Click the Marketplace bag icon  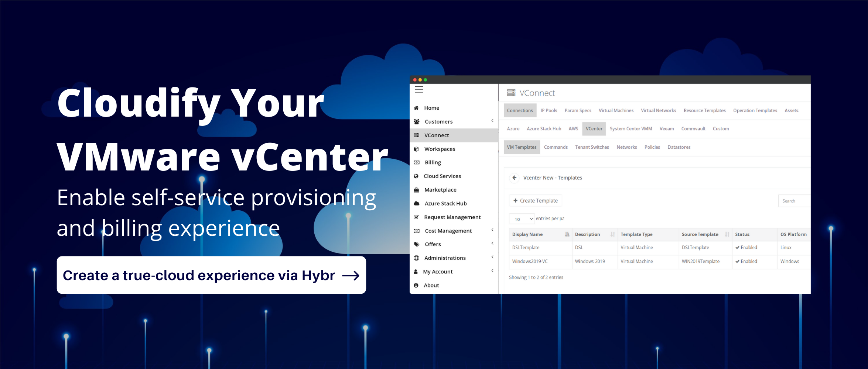416,190
